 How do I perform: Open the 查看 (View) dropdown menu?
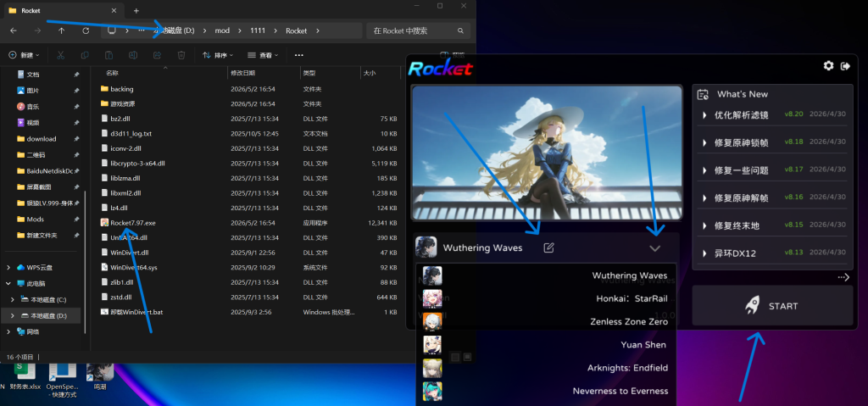(263, 55)
